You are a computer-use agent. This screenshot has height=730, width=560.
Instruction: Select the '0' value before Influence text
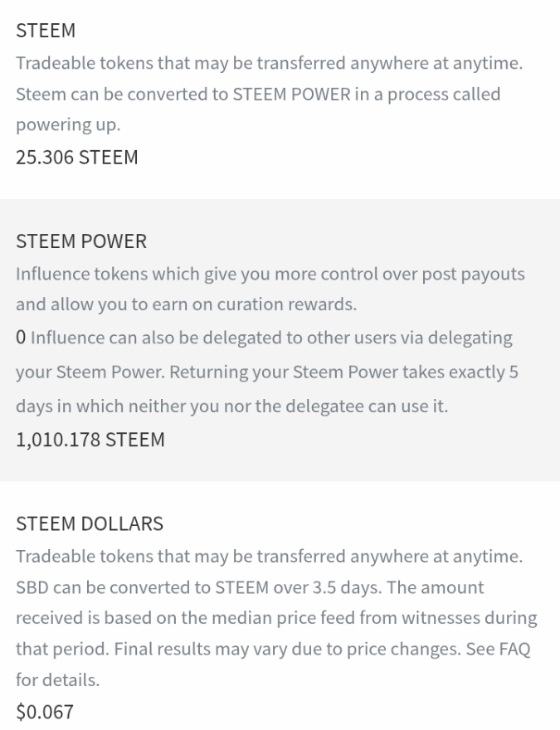pos(21,338)
